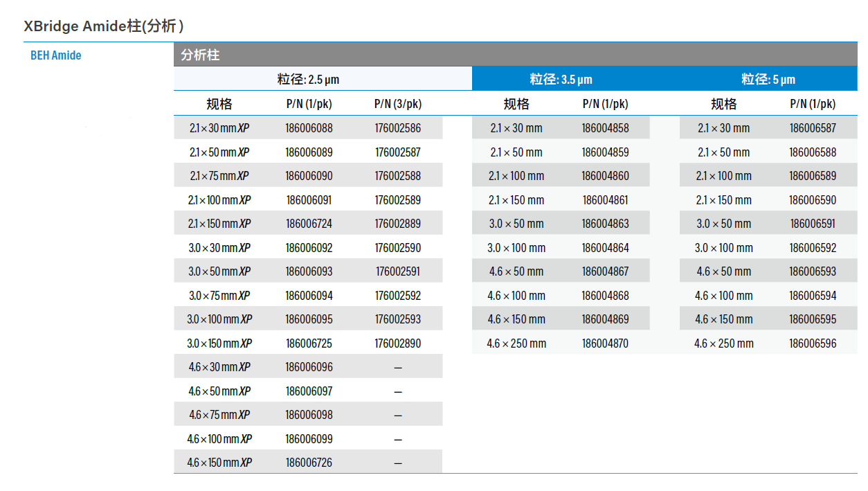Screen dimensions: 868x491
Task: Click part number 176002592
Action: pyautogui.click(x=398, y=296)
